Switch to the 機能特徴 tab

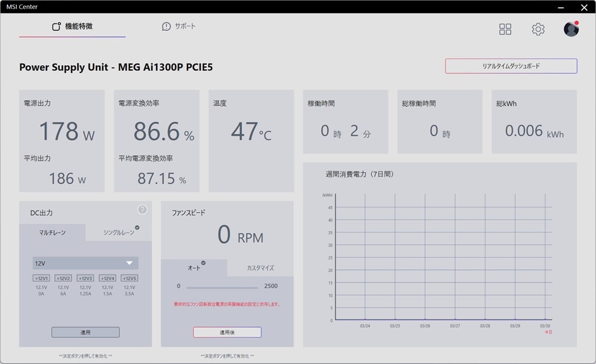72,26
